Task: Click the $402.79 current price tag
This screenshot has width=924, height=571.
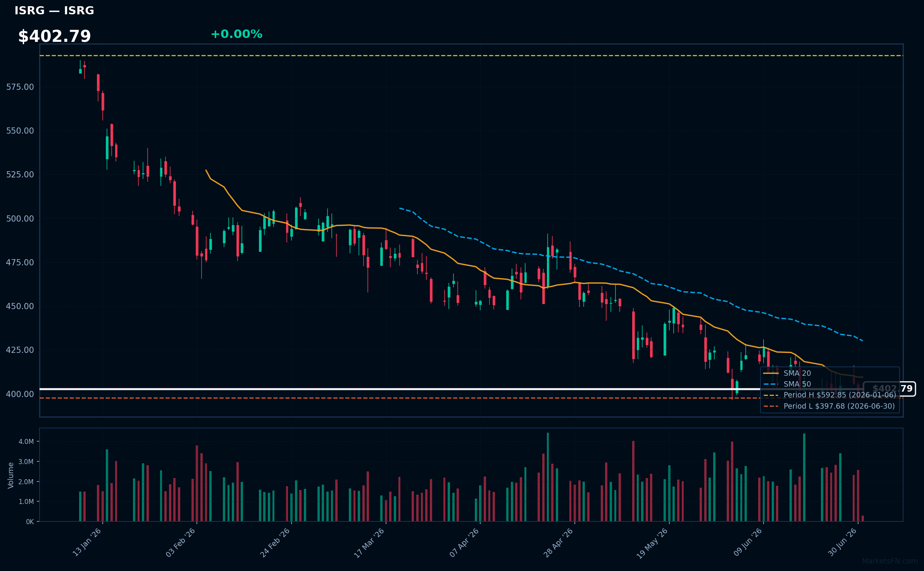Action: click(890, 389)
